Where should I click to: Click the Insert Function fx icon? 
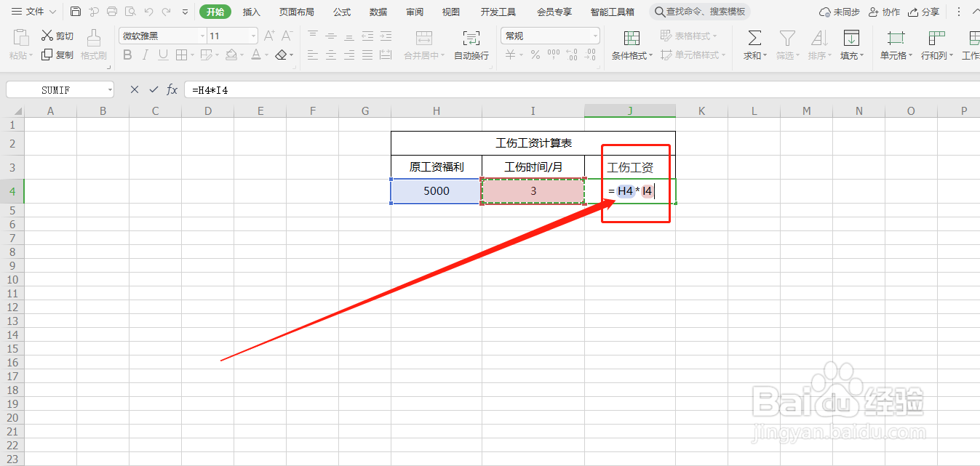click(172, 89)
